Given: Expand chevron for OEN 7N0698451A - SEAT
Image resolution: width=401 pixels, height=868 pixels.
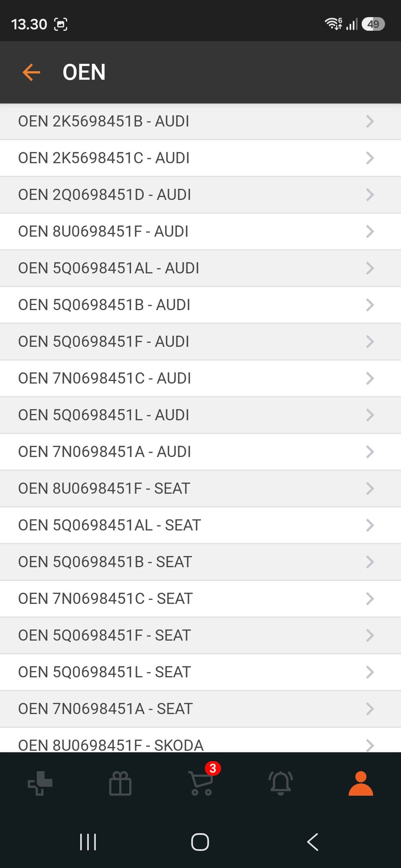Looking at the screenshot, I should 370,709.
